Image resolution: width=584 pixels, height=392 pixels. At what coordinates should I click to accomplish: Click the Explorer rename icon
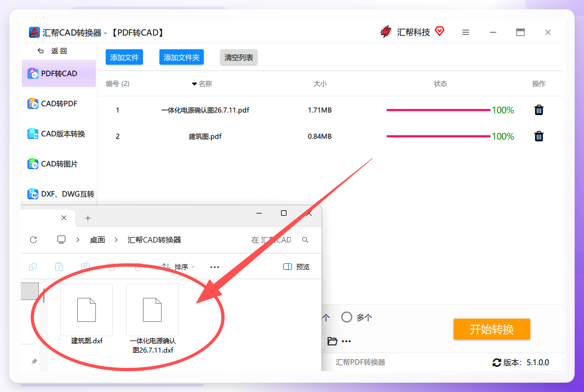click(85, 267)
